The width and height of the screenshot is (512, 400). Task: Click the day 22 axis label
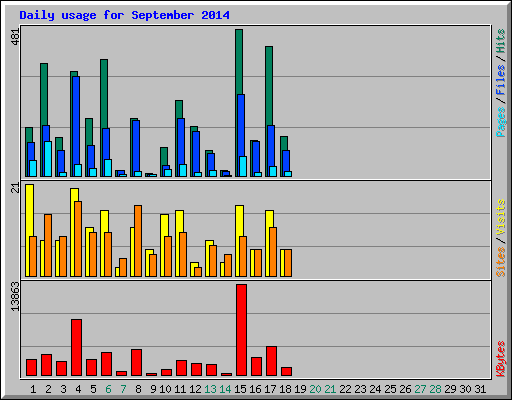[x=346, y=389]
